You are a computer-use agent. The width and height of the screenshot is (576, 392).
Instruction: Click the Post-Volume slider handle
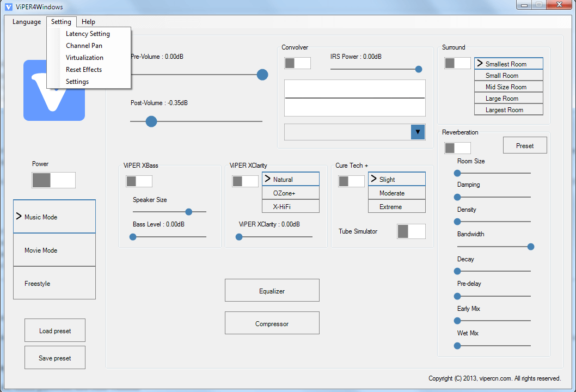(151, 121)
